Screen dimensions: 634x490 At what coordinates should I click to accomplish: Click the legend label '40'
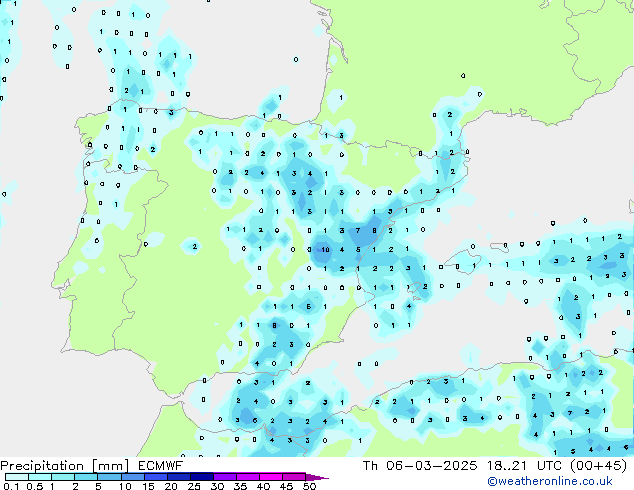(x=263, y=486)
